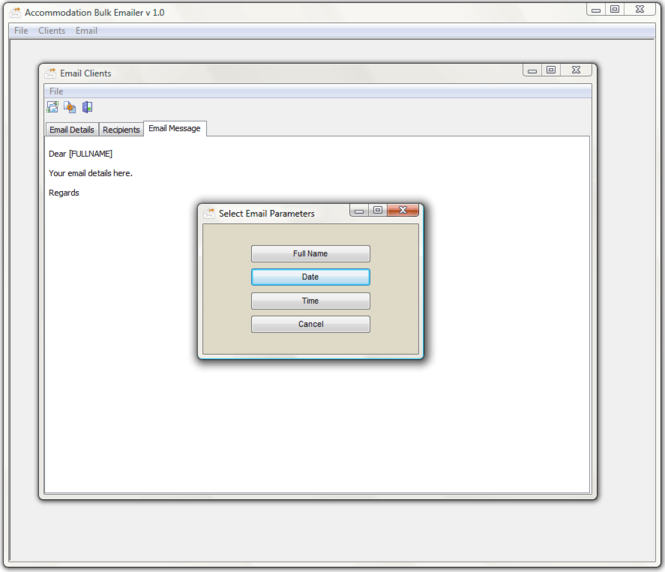665x572 pixels.
Task: Minimize the Select Email Parameters dialog
Action: [359, 210]
